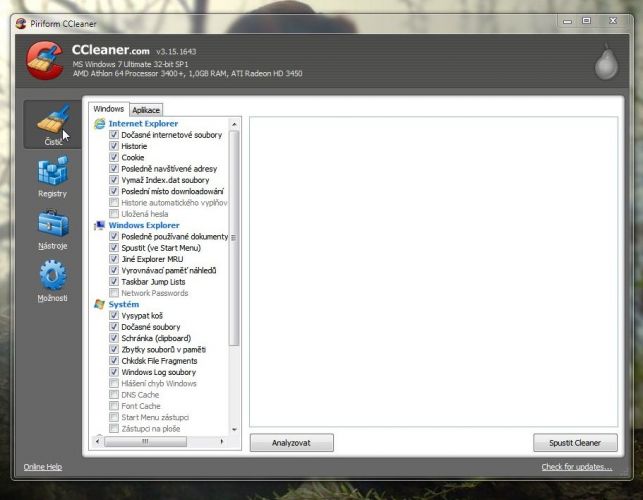Uncheck the Historie checkbox

coord(114,146)
